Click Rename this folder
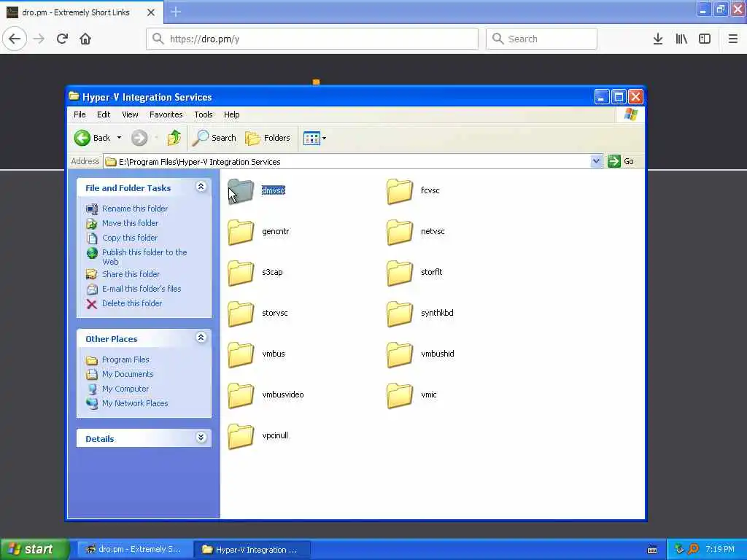This screenshot has width=747, height=560. pos(135,209)
